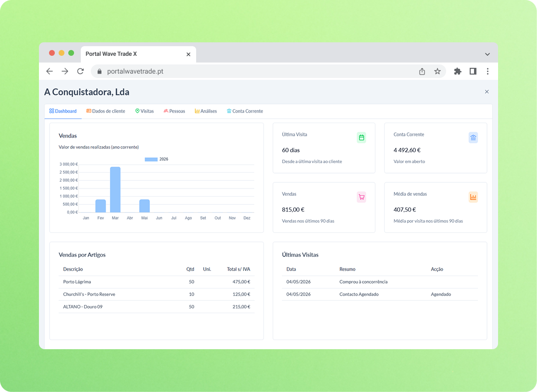Click the Mar bar in the sales chart
The height and width of the screenshot is (392, 537).
(115, 190)
